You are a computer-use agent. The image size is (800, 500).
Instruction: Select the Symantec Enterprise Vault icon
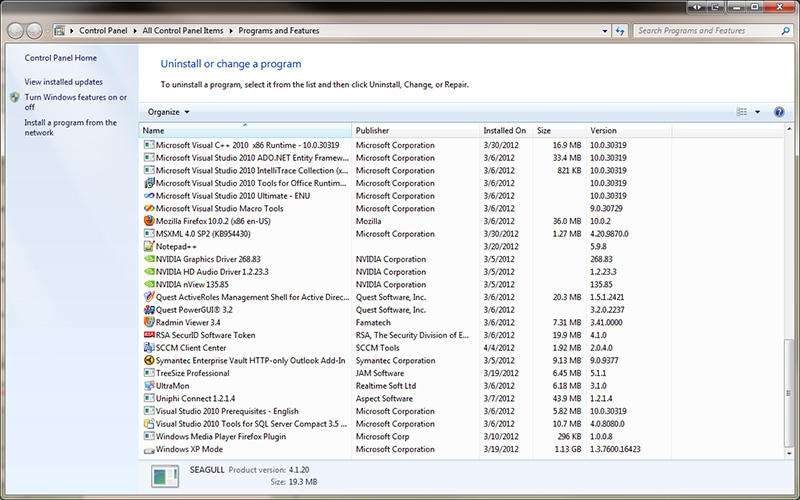tap(149, 360)
